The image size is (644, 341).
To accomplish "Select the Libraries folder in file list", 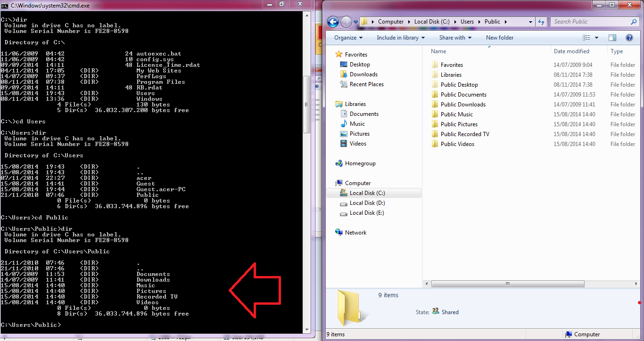I will tap(451, 75).
